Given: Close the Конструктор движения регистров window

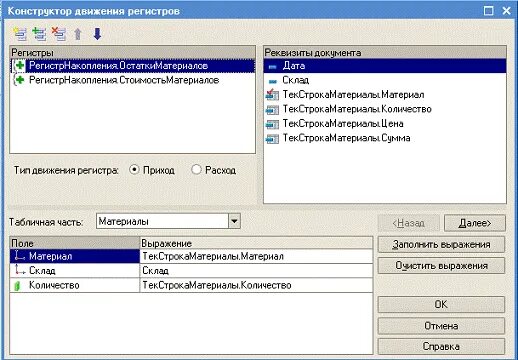Looking at the screenshot, I should 506,11.
